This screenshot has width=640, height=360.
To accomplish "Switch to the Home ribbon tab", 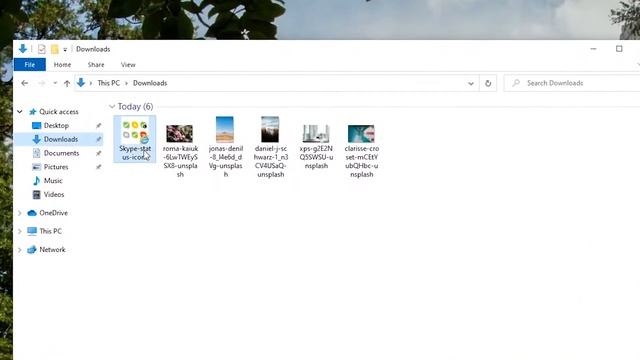I will click(x=62, y=64).
